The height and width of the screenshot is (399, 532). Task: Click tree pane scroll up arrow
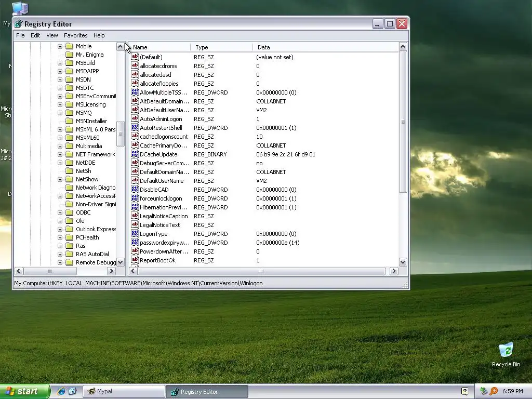[x=121, y=46]
